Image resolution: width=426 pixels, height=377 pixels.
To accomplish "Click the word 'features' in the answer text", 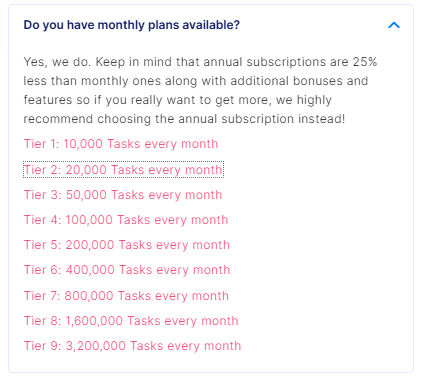I will tap(48, 100).
